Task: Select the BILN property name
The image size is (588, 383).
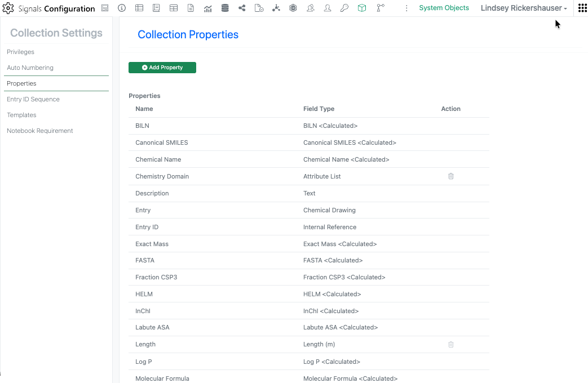Action: [142, 126]
